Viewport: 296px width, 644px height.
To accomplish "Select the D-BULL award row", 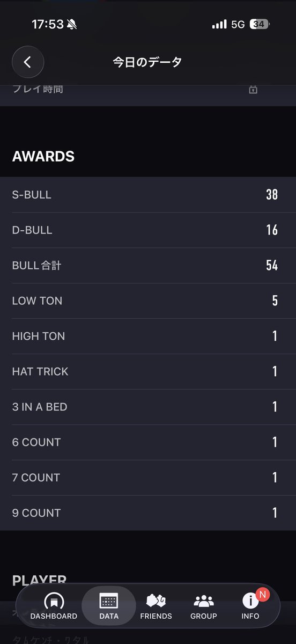I will click(x=148, y=230).
